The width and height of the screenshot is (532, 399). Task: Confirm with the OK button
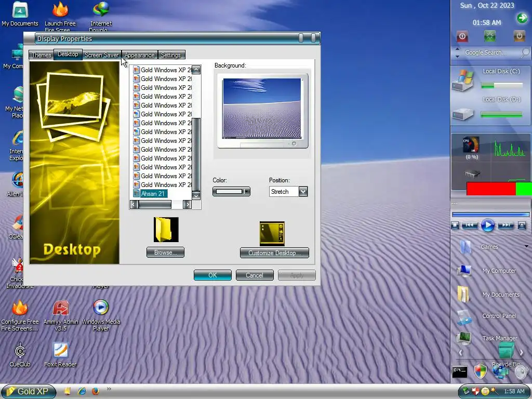[212, 275]
